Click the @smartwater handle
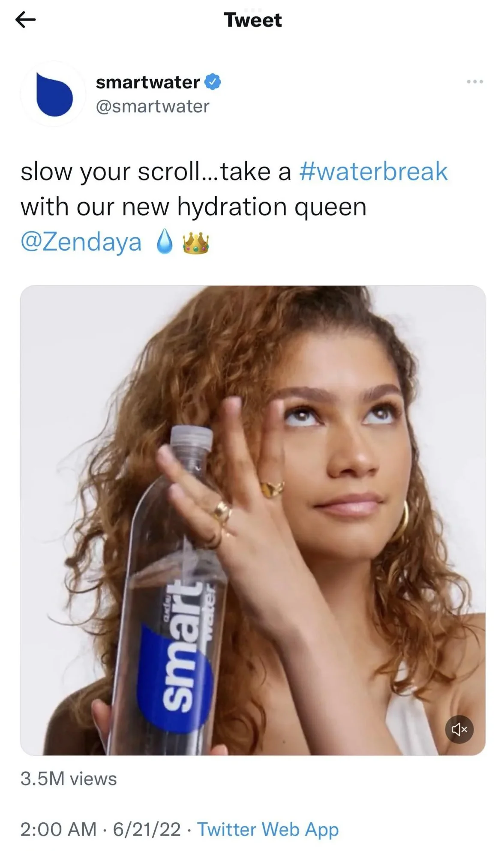Image resolution: width=504 pixels, height=851 pixels. [x=153, y=106]
